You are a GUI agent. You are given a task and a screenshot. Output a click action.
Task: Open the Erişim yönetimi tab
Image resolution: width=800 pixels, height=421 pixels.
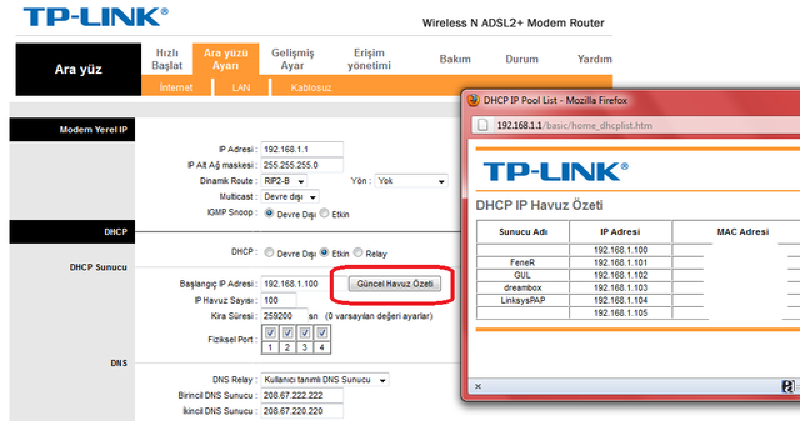(x=369, y=59)
